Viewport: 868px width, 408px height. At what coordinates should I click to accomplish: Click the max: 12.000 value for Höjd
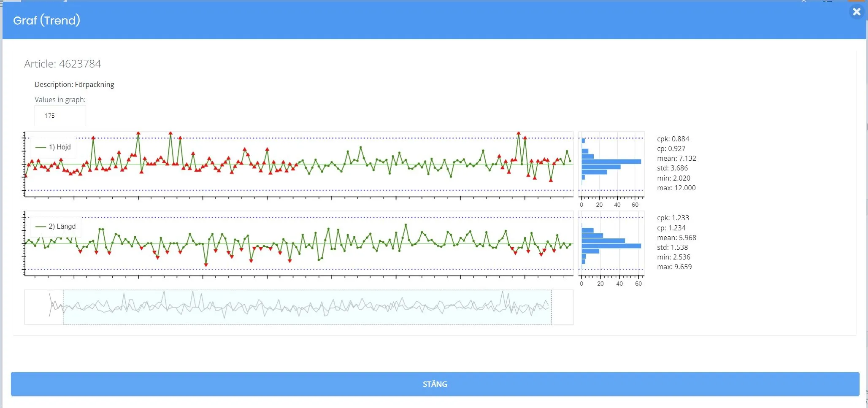tap(676, 188)
